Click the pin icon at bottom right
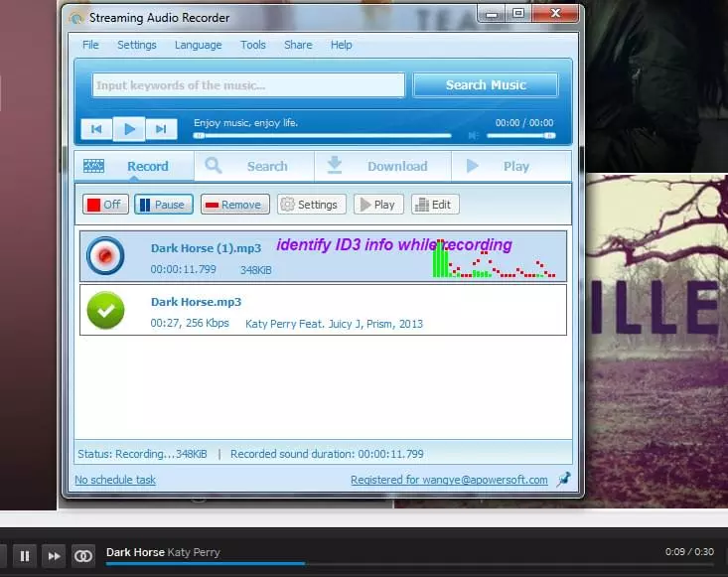 point(563,480)
